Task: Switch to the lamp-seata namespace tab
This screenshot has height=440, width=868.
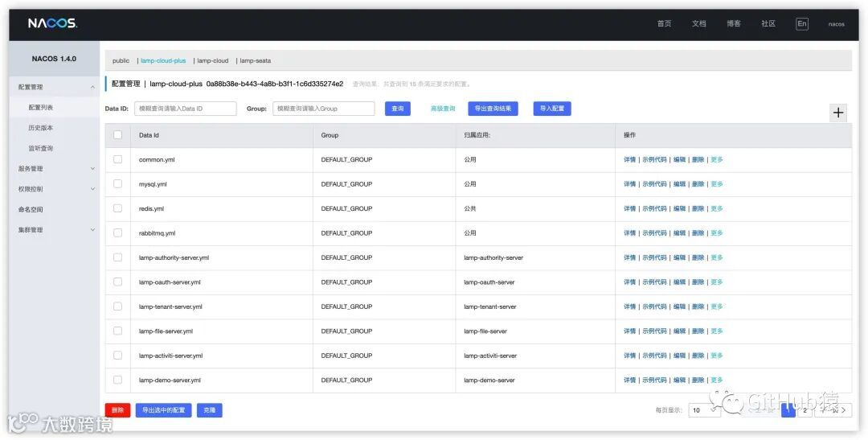Action: (x=256, y=60)
